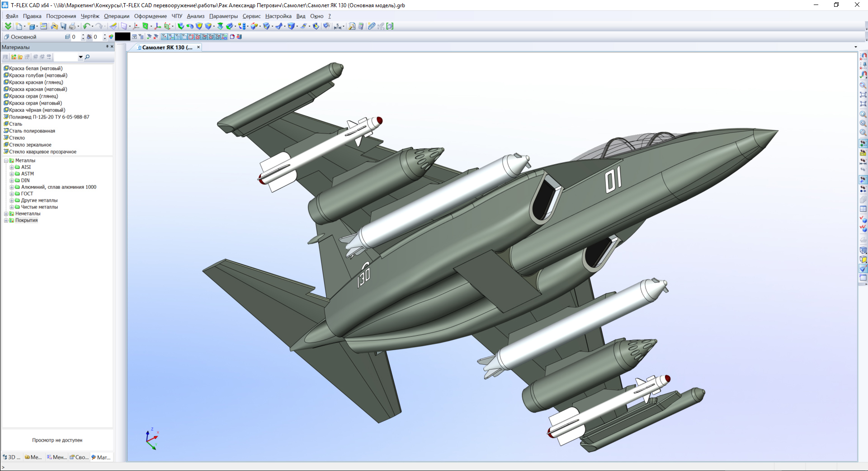Viewport: 868px width, 471px height.
Task: Expand the ASTM folder
Action: [12, 174]
